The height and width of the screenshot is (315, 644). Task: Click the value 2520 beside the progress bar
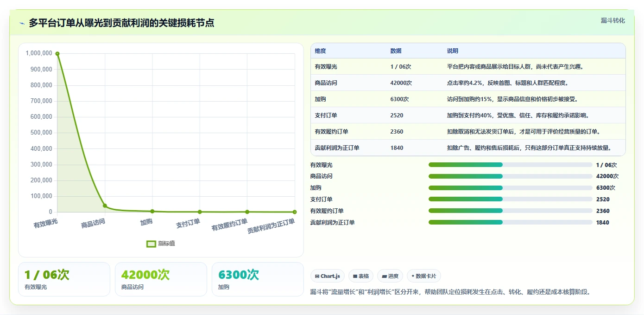pyautogui.click(x=603, y=199)
